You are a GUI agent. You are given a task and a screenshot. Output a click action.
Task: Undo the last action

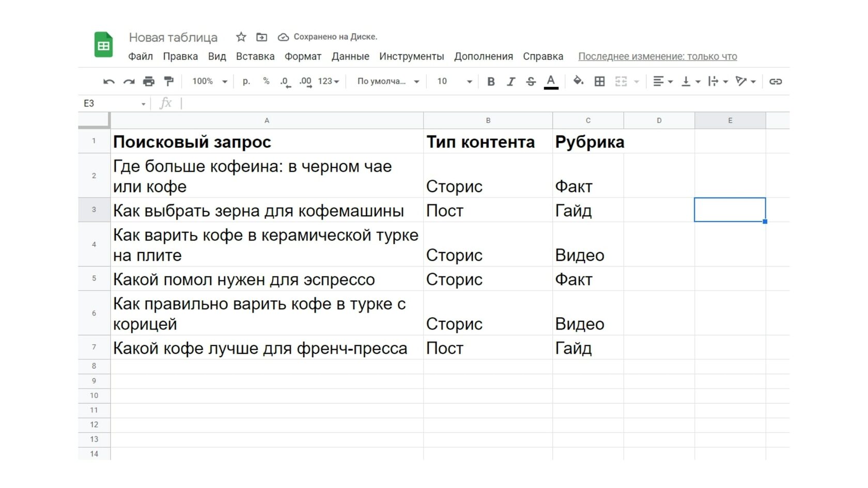pyautogui.click(x=109, y=82)
